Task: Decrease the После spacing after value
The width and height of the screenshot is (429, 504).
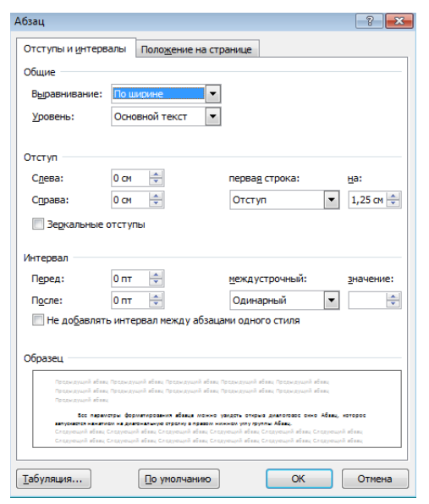Action: pos(156,304)
